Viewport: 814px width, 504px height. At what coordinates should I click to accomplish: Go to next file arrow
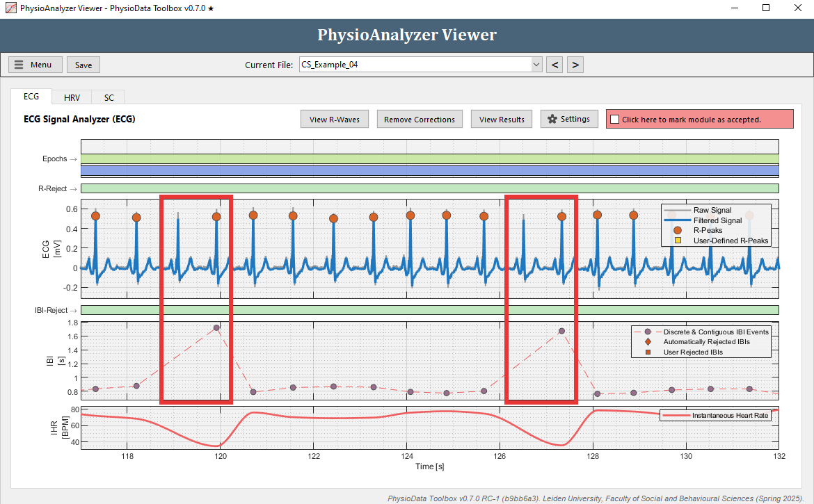pos(575,65)
